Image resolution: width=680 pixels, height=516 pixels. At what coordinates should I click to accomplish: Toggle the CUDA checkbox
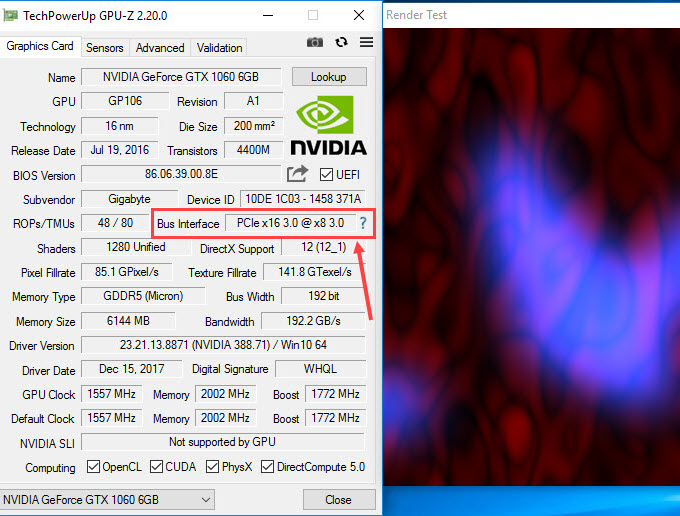click(x=160, y=467)
